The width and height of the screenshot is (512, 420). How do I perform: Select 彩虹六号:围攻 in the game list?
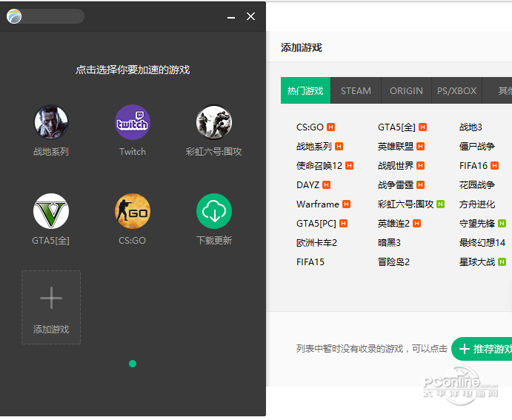point(405,204)
